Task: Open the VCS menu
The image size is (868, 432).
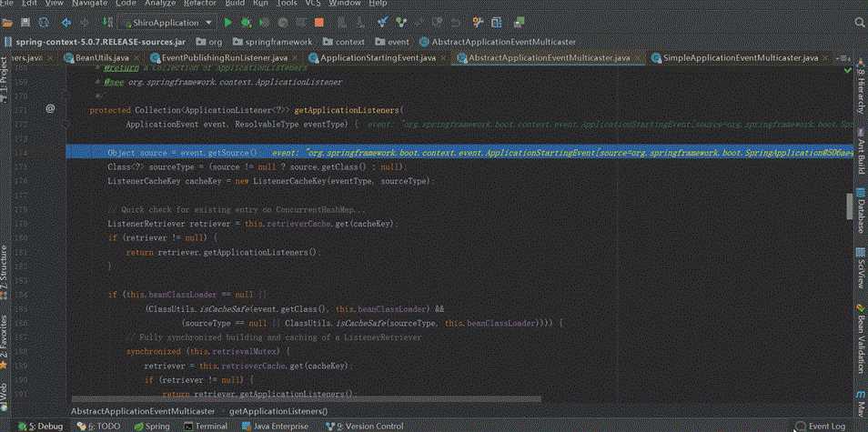Action: click(x=313, y=4)
